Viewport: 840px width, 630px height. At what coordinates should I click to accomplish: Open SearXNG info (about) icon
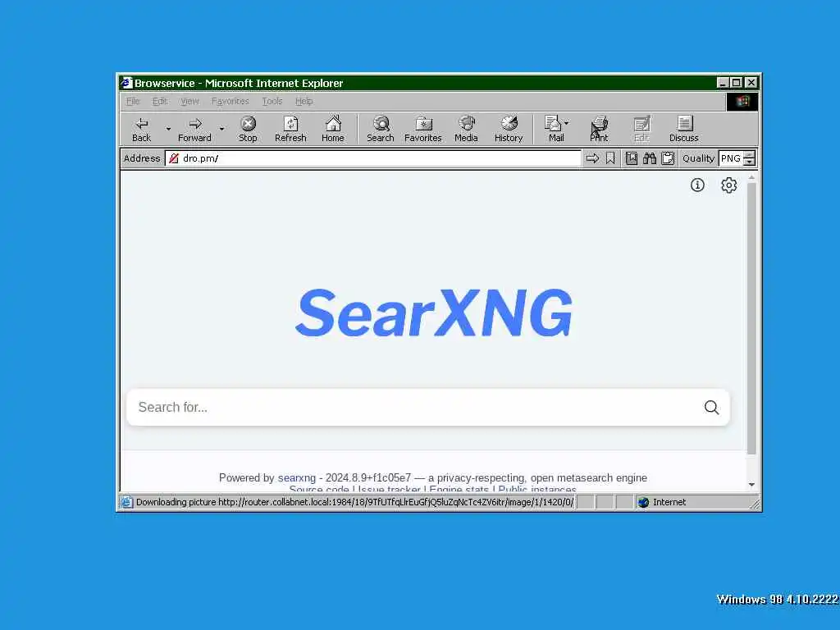697,185
